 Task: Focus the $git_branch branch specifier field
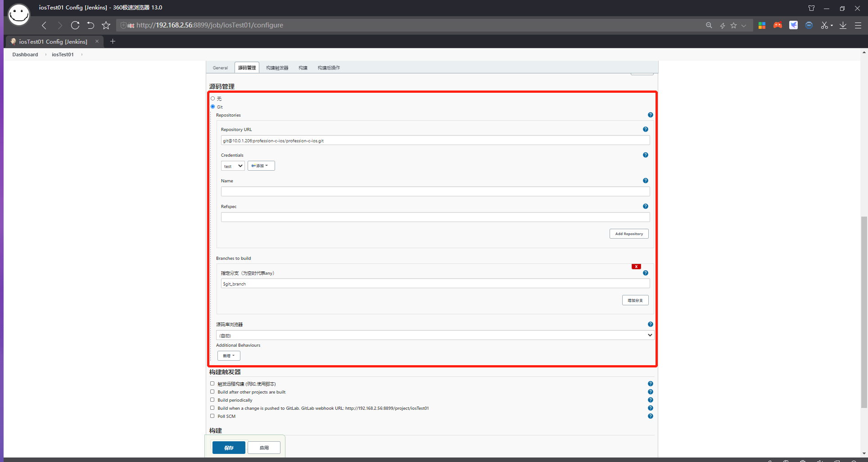click(435, 284)
